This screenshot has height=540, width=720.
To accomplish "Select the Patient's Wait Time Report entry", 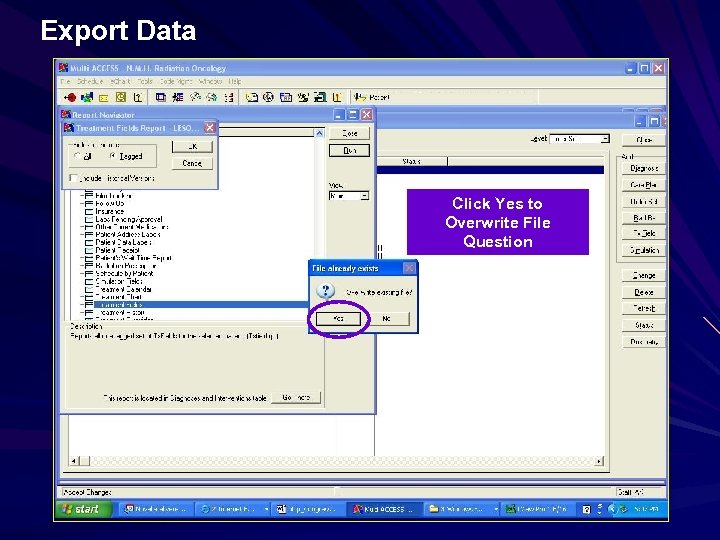I will point(133,258).
